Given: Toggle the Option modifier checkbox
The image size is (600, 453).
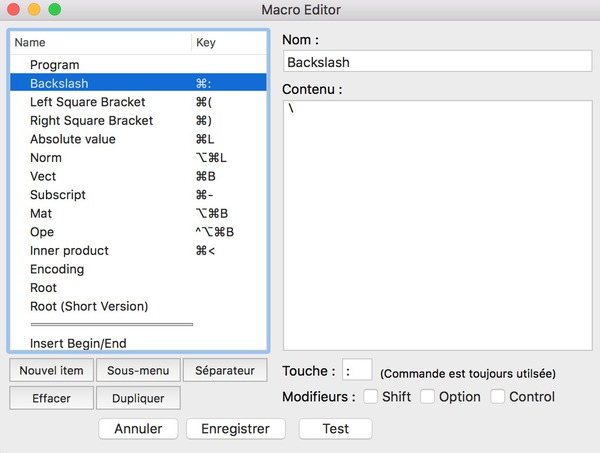Looking at the screenshot, I should click(x=427, y=396).
